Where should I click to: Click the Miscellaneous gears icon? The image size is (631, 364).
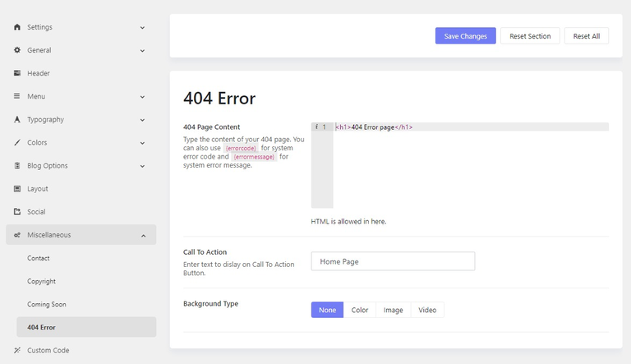(17, 235)
